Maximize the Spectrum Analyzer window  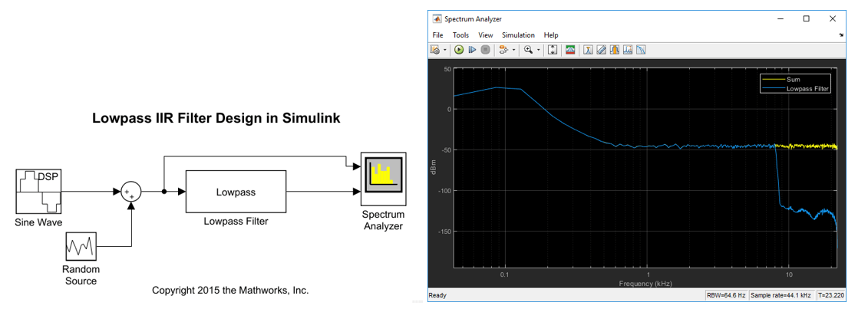coord(806,19)
